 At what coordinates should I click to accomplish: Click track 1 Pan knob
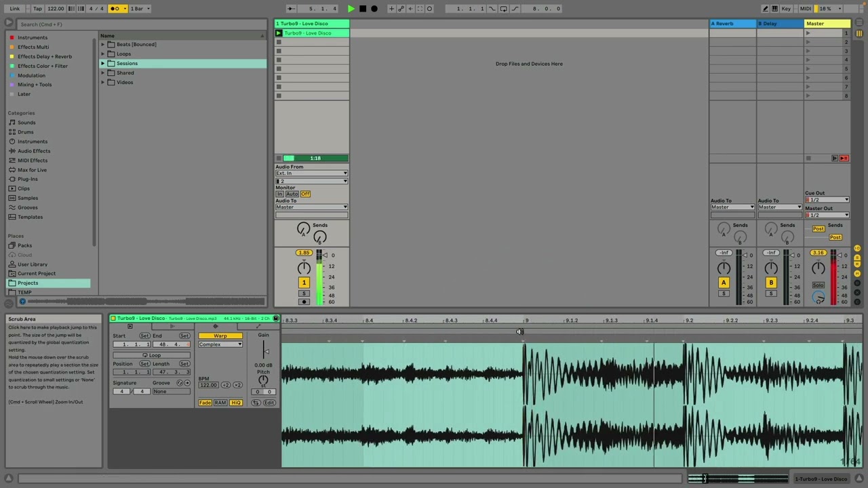point(304,268)
